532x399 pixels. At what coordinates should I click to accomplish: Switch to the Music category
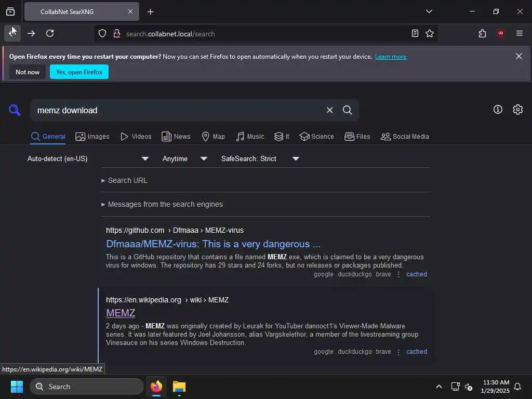250,137
